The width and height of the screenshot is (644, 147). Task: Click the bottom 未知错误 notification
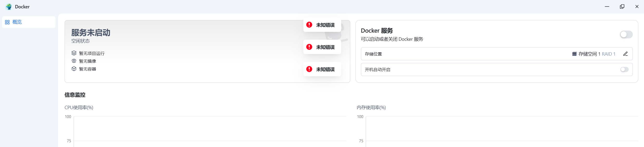322,69
